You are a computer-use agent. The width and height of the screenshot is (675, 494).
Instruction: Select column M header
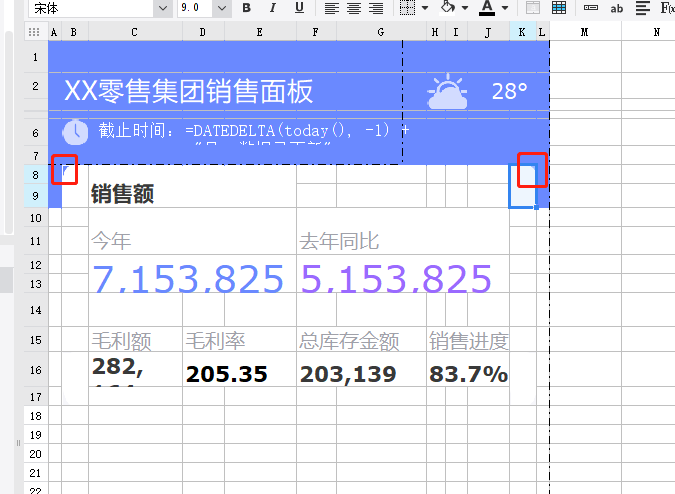tap(585, 32)
